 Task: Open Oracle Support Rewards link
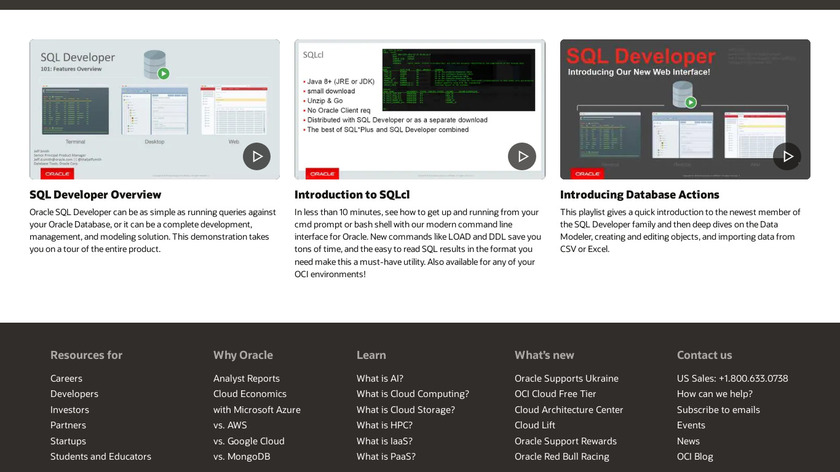pyautogui.click(x=565, y=441)
